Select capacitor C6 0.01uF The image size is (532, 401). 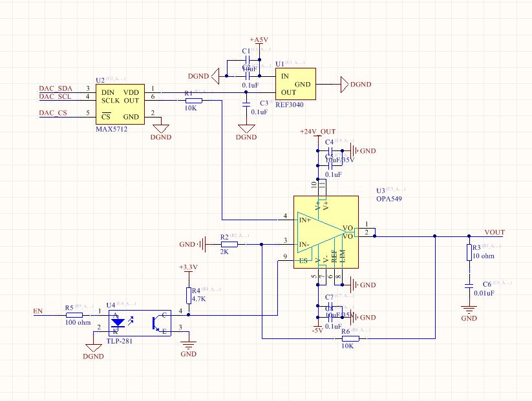click(x=469, y=287)
